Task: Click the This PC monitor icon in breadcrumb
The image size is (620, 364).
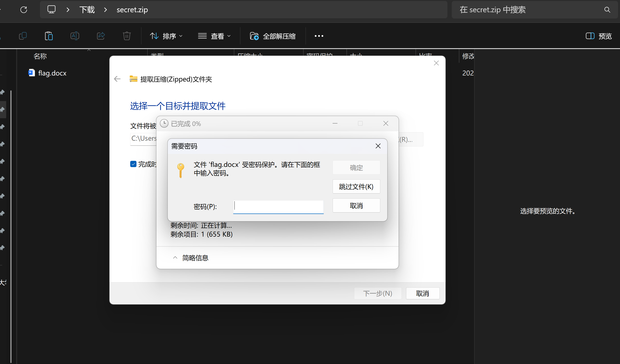Action: (52, 10)
